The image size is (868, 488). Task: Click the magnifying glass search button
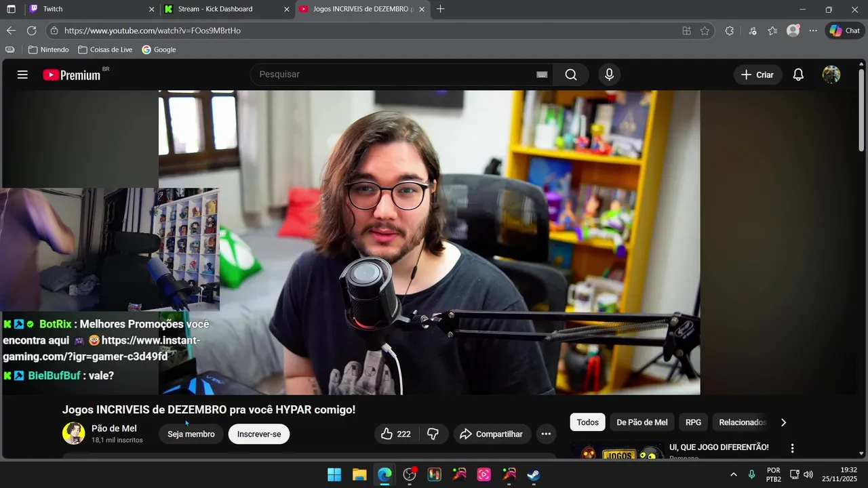point(571,75)
